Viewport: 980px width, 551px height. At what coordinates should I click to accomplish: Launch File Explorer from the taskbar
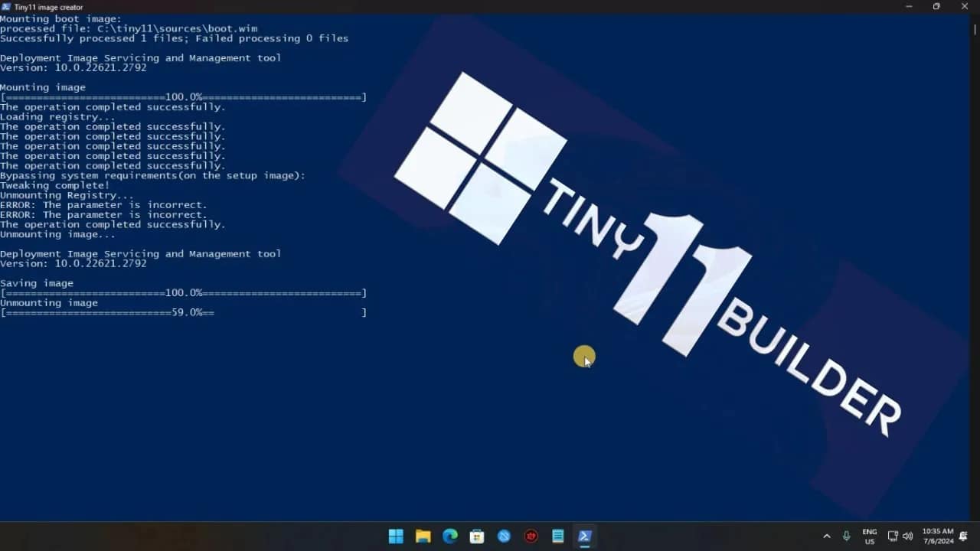(x=423, y=536)
